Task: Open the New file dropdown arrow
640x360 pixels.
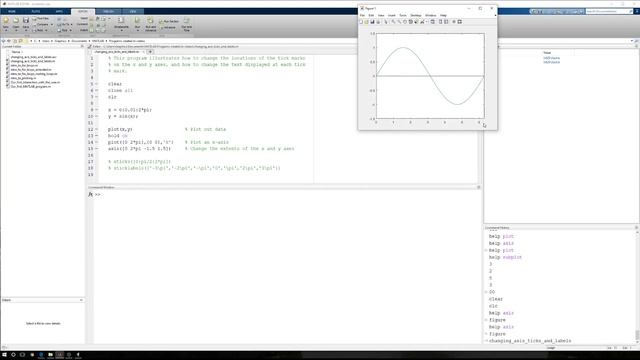Action: (x=6, y=30)
